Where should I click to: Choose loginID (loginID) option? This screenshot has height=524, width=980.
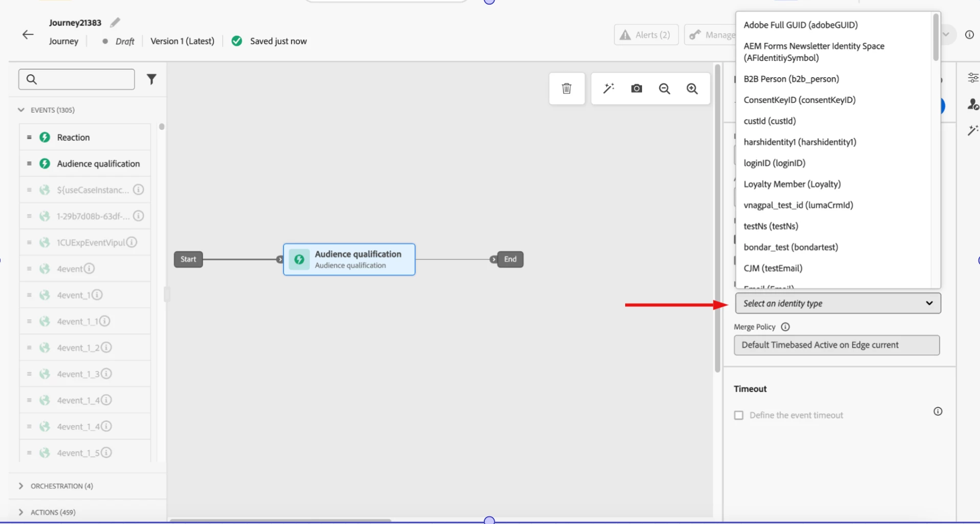coord(774,163)
